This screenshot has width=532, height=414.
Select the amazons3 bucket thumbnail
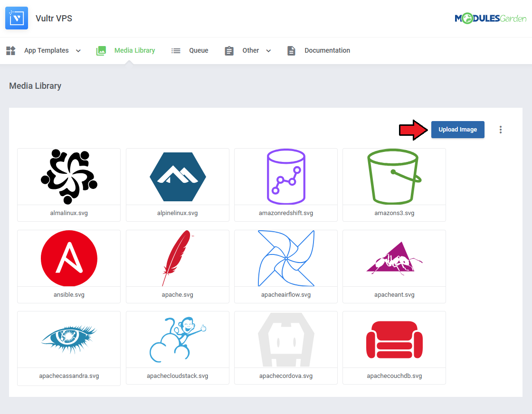pos(394,177)
